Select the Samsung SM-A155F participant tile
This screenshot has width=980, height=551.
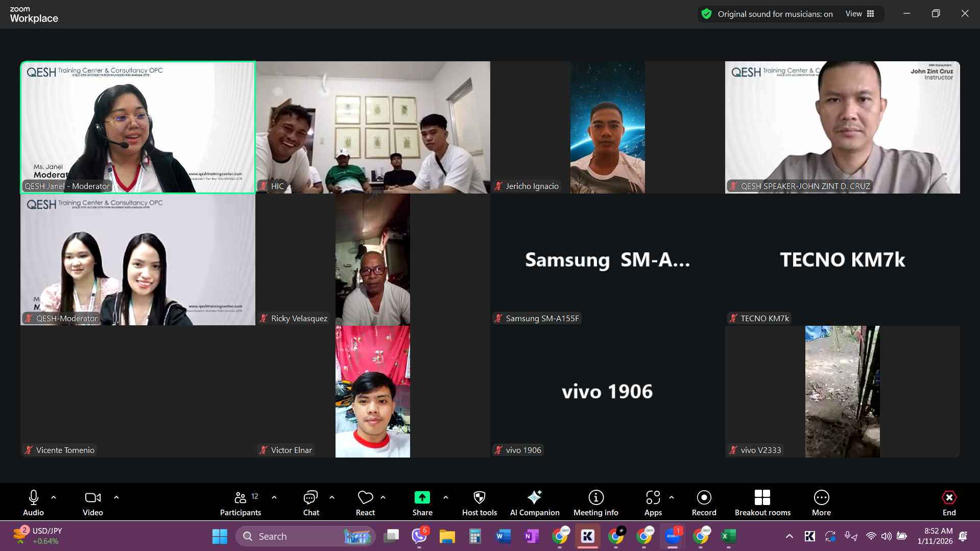[x=607, y=259]
